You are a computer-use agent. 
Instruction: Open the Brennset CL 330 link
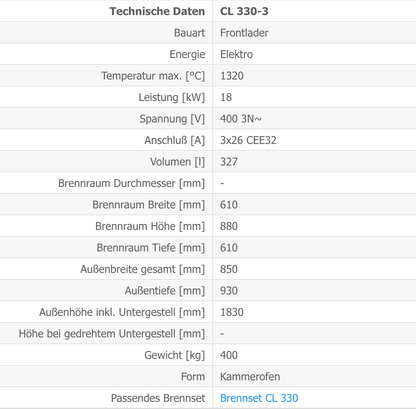259,398
